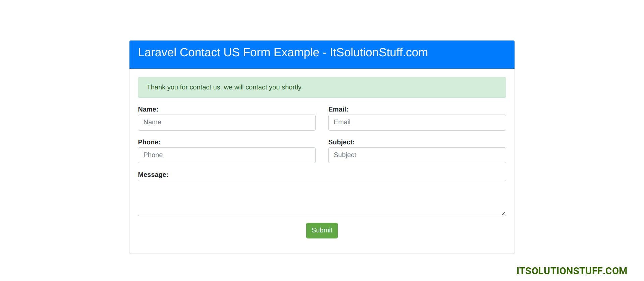Click the Submit button
This screenshot has width=644, height=281.
click(322, 230)
